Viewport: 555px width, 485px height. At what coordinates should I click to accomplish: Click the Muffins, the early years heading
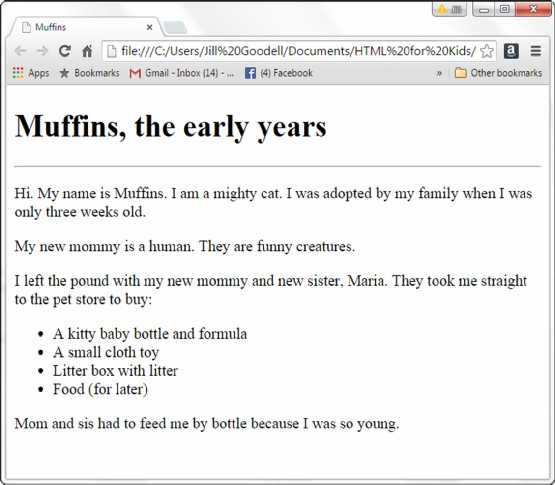tap(171, 127)
